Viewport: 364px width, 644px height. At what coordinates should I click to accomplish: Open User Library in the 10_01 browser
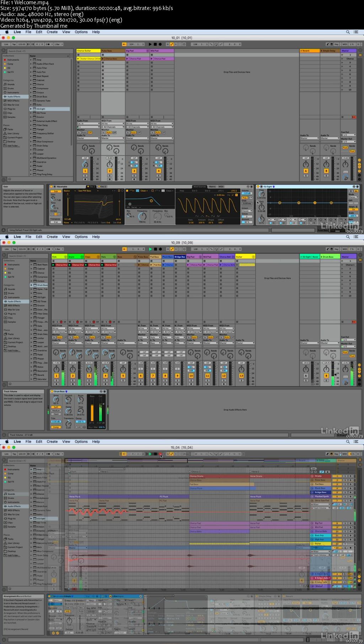(x=13, y=133)
